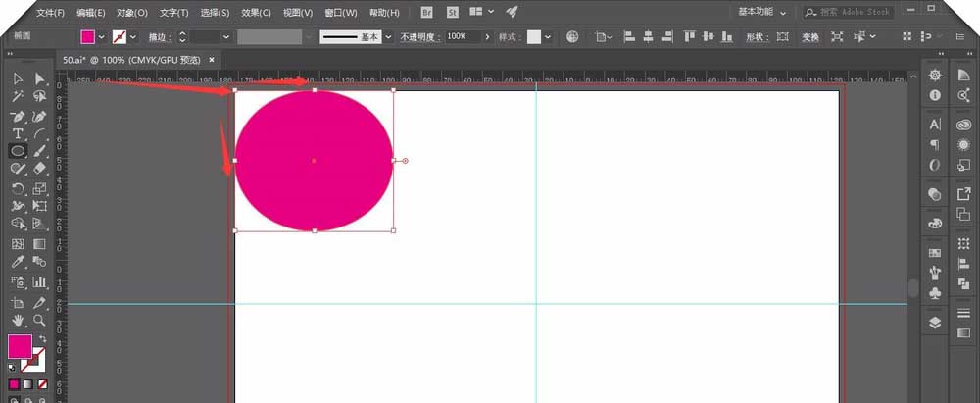
Task: Select the Eraser tool
Action: pyautogui.click(x=40, y=168)
